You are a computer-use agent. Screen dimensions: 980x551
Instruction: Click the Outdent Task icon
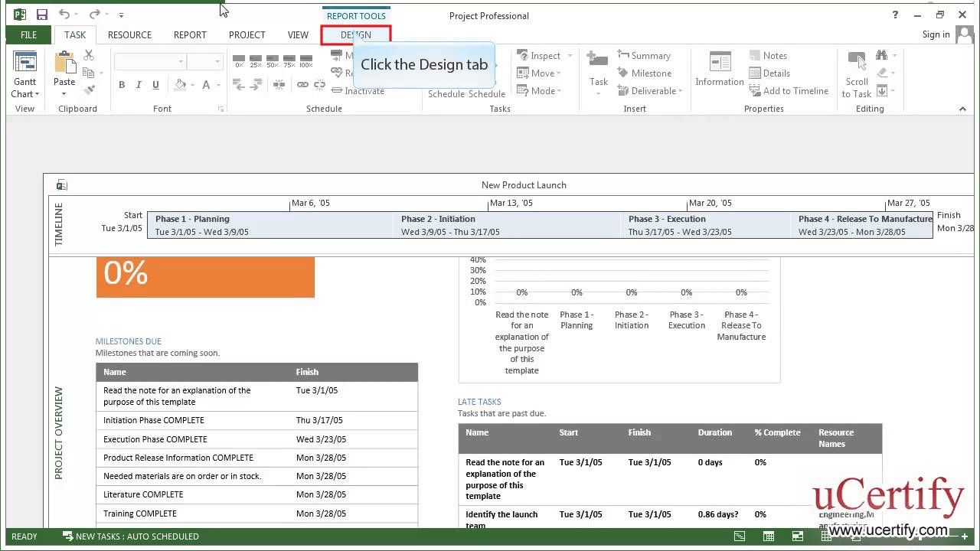(x=239, y=84)
